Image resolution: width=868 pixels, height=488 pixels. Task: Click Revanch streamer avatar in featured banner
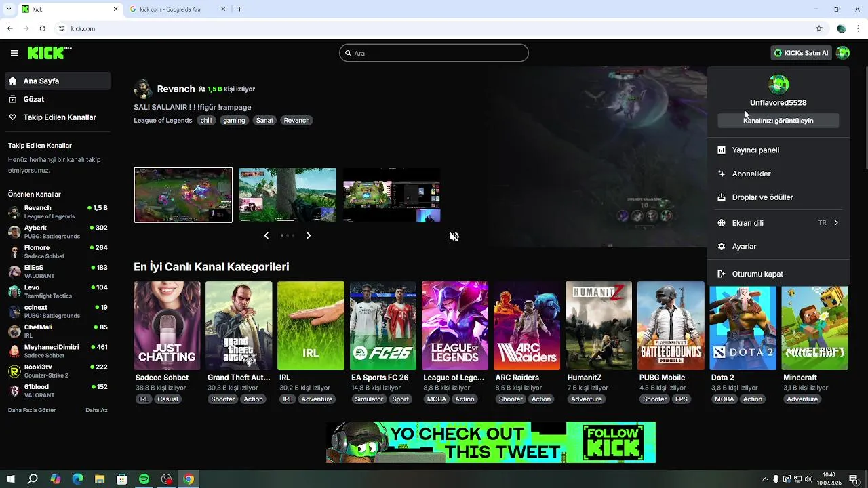coord(143,89)
